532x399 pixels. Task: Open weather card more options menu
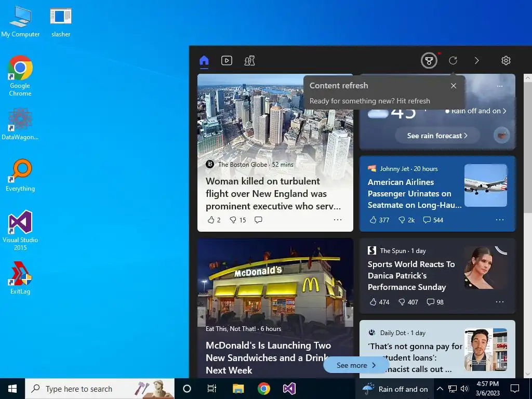pos(500,86)
